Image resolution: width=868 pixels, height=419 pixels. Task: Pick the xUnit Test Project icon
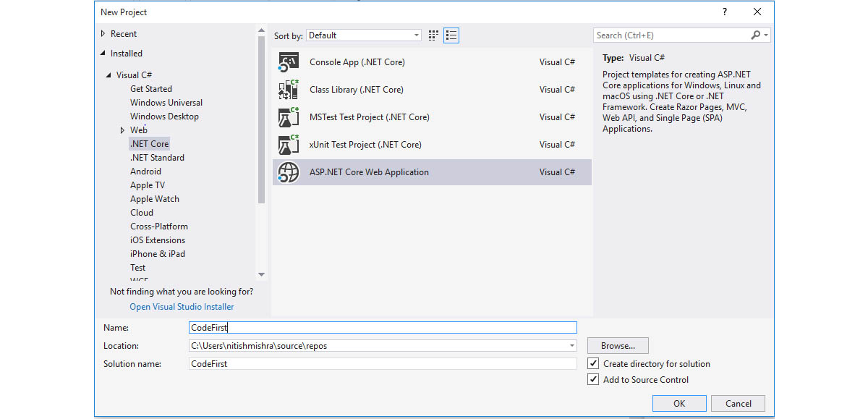click(289, 145)
